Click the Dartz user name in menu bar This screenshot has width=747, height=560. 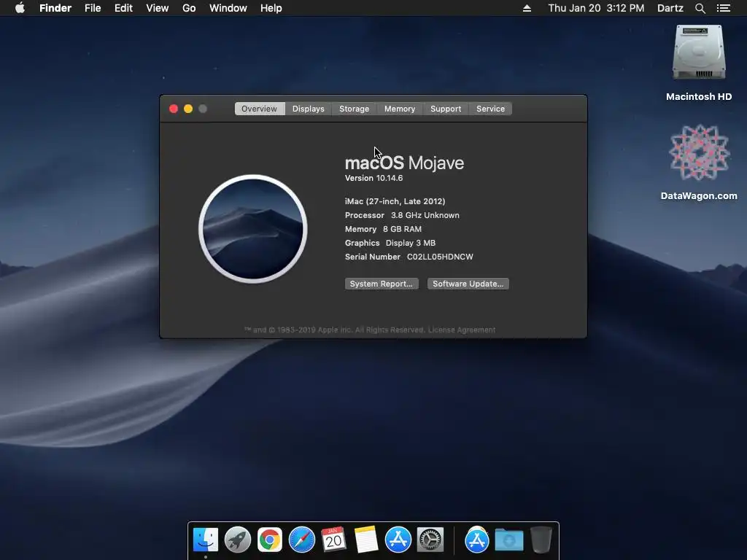(670, 8)
